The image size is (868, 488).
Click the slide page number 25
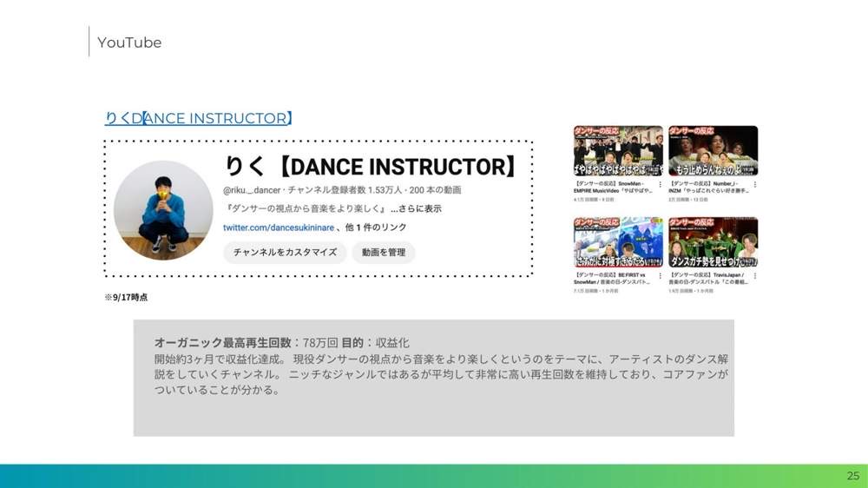click(x=853, y=476)
